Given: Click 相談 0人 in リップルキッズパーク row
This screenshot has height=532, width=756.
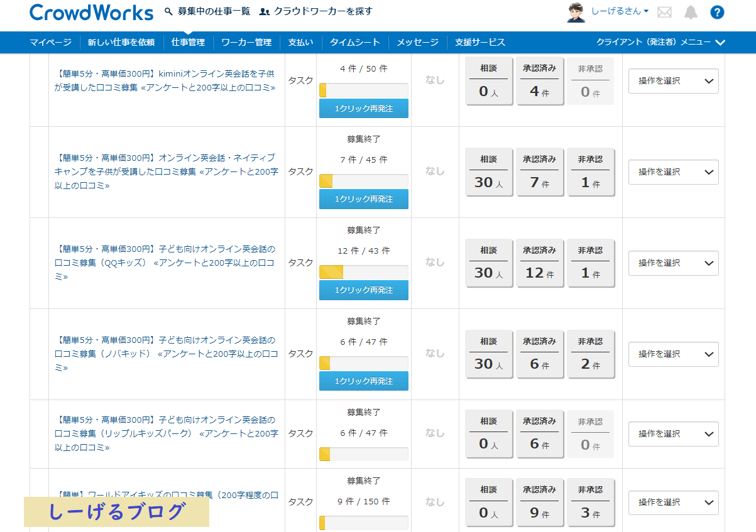Looking at the screenshot, I should pyautogui.click(x=489, y=433).
